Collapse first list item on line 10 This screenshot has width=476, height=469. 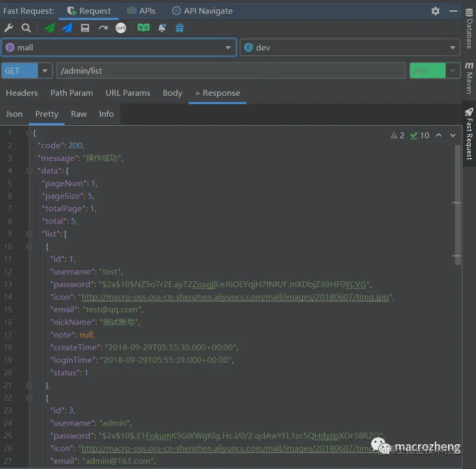pyautogui.click(x=29, y=247)
